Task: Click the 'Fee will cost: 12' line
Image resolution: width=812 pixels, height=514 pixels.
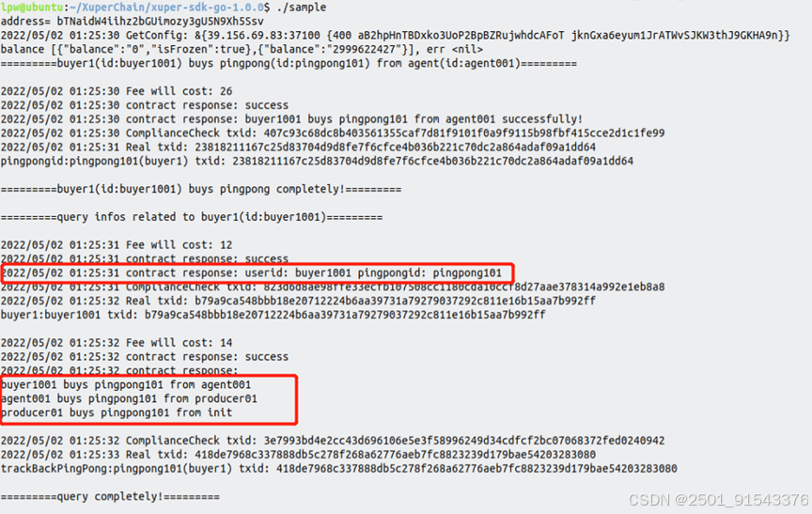Action: tap(117, 245)
